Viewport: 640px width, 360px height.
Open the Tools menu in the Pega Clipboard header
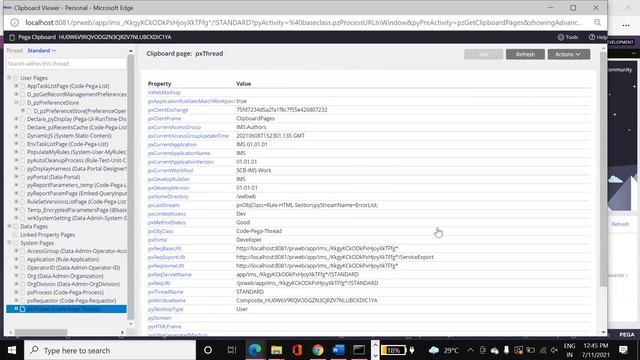pos(568,37)
